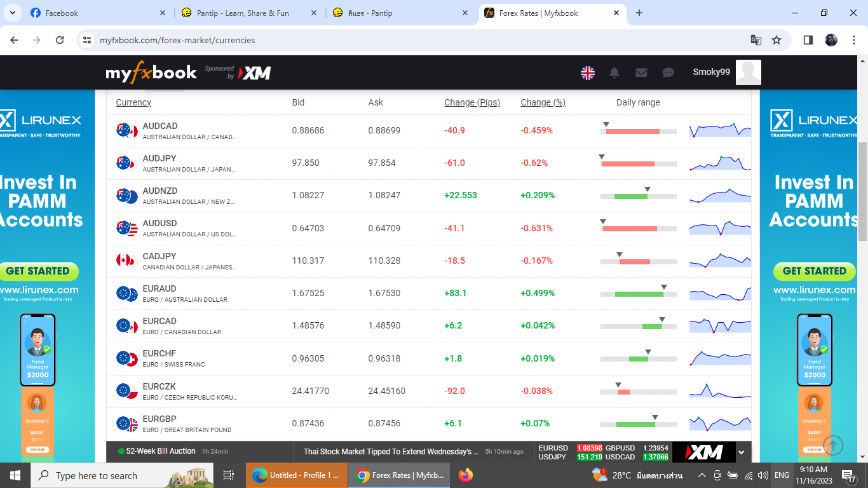Click the CADJPY flag icon
The height and width of the screenshot is (488, 868).
(127, 261)
